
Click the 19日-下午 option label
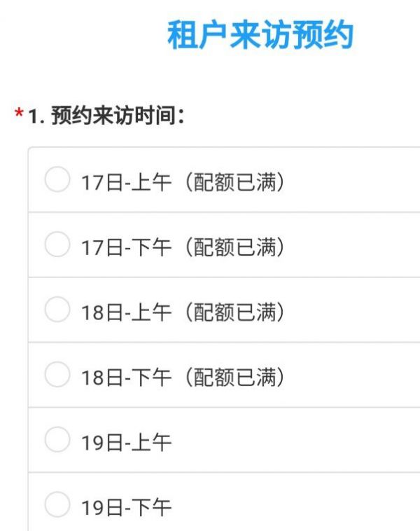pos(126,507)
